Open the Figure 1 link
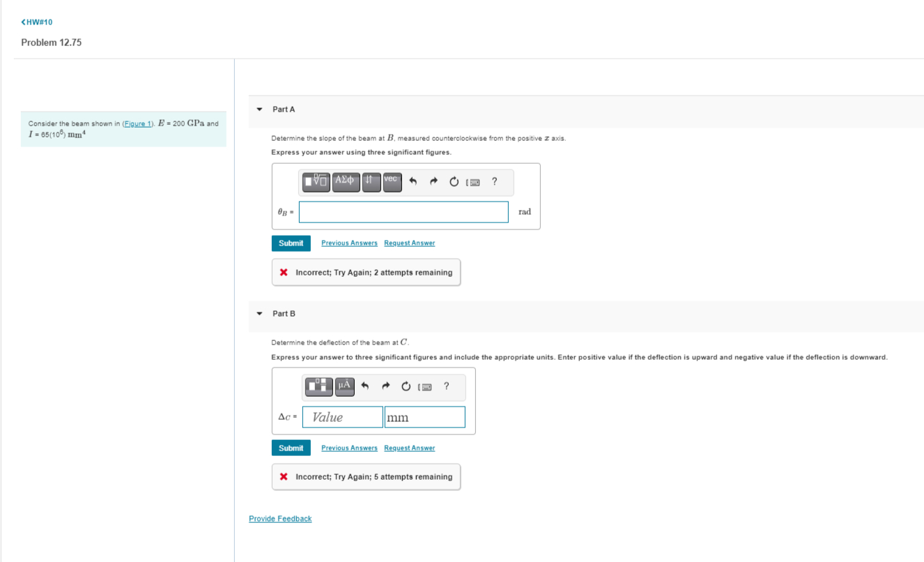Screen dimensions: 924x562 [137, 124]
